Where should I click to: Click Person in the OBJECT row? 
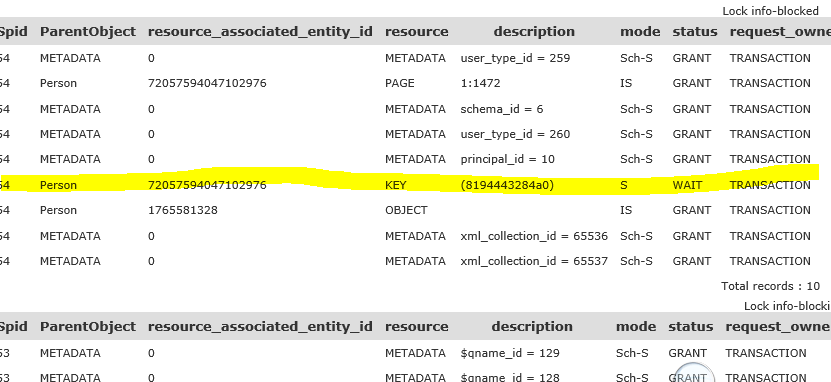[58, 210]
